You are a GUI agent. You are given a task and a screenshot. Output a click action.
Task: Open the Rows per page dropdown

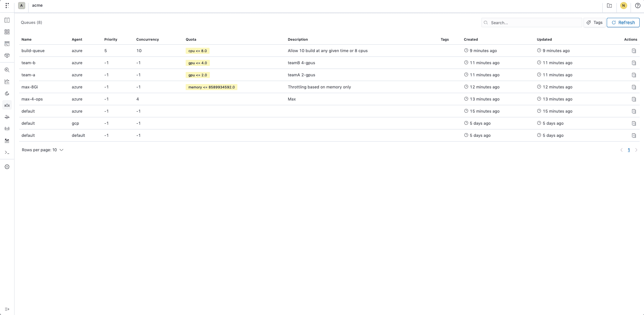point(43,150)
